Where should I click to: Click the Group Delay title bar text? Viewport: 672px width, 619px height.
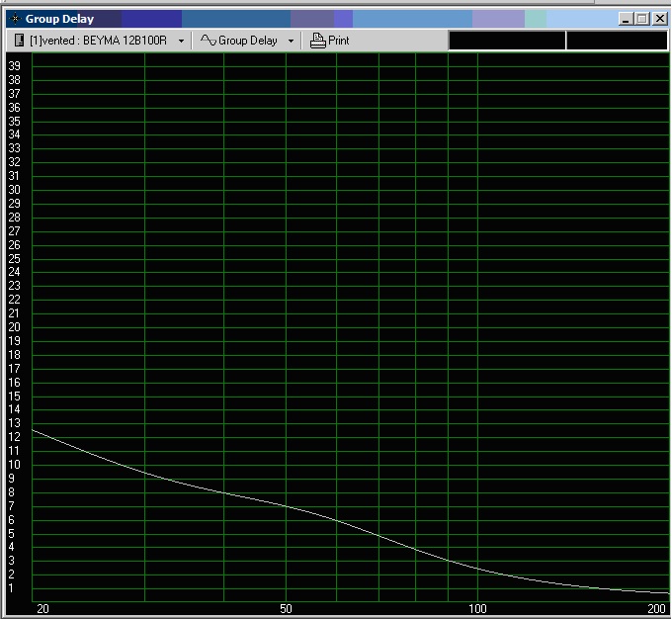coord(59,19)
